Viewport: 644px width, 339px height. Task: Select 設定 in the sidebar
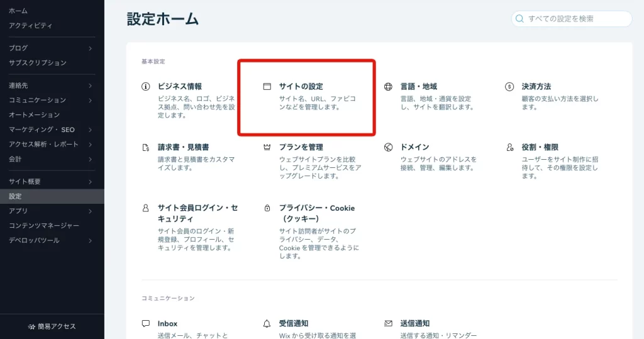(52, 196)
